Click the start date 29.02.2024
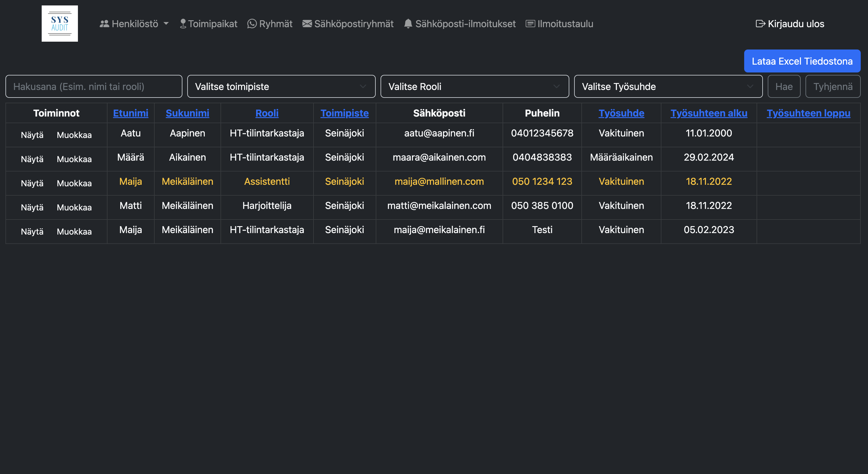The height and width of the screenshot is (474, 868). click(x=709, y=157)
